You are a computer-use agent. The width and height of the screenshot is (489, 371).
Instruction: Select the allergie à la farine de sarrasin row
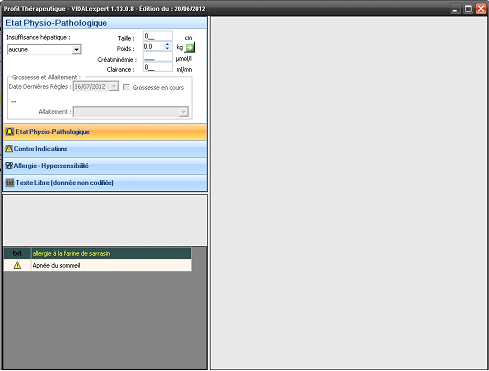[x=97, y=253]
